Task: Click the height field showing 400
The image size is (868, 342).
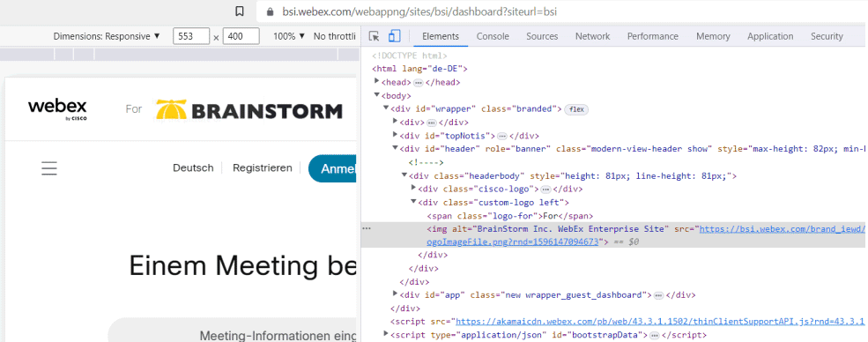Action: coord(241,36)
